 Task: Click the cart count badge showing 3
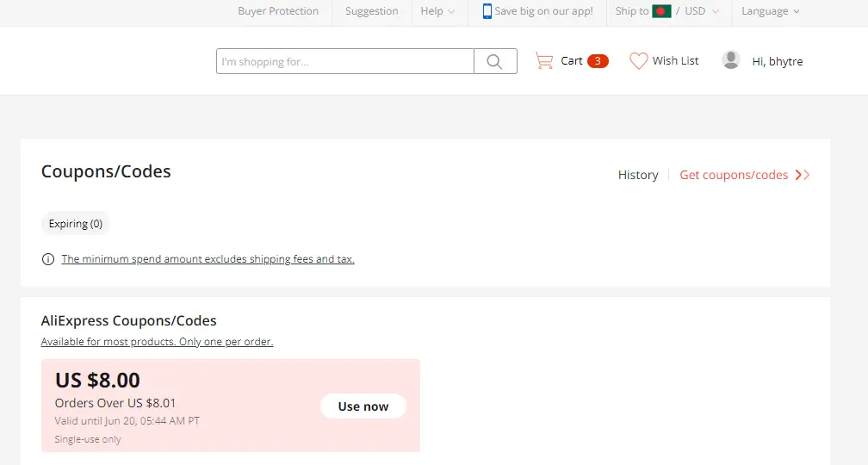[x=598, y=61]
